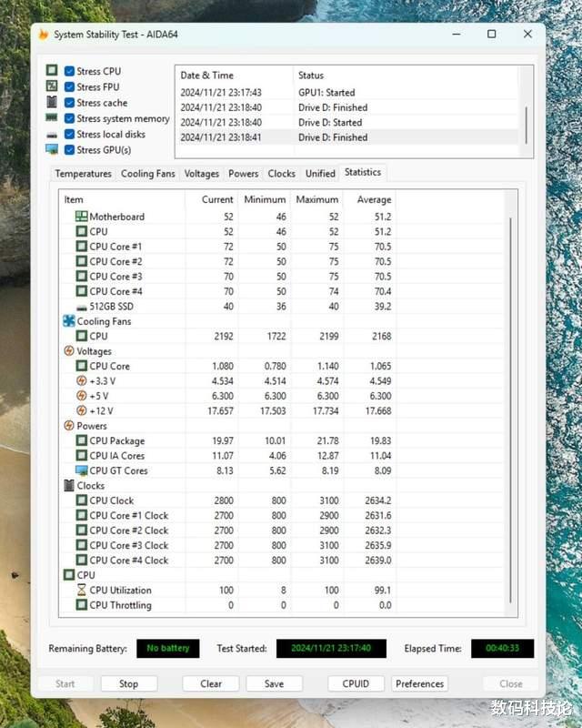Click the CPU IA Cores chip icon
The width and height of the screenshot is (582, 728).
tap(82, 456)
